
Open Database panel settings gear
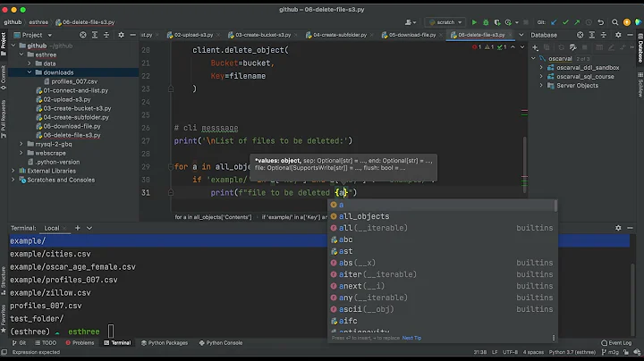coord(618,35)
